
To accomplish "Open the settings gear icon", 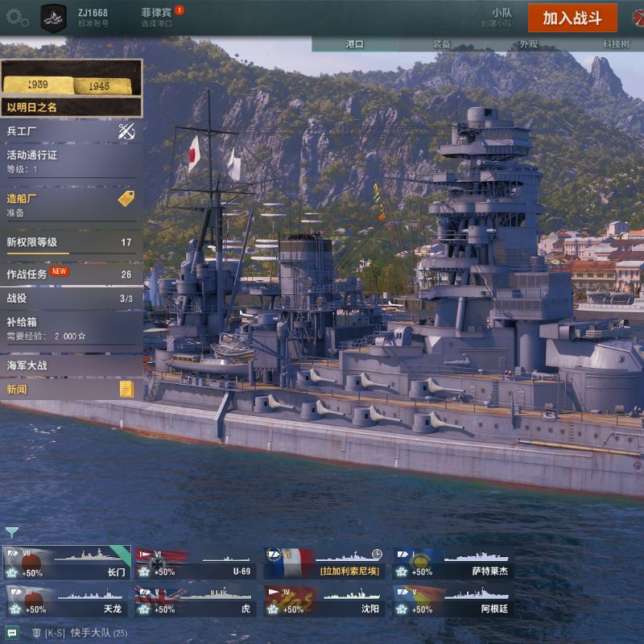I will [x=17, y=18].
